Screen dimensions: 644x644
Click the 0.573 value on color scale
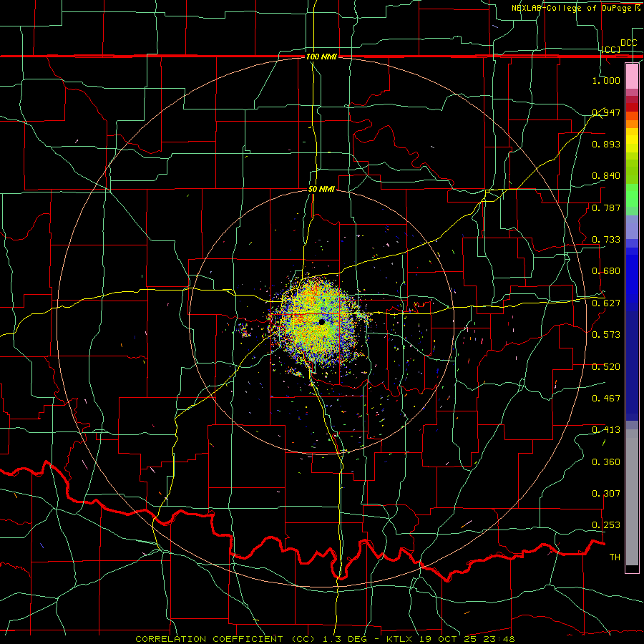point(606,335)
